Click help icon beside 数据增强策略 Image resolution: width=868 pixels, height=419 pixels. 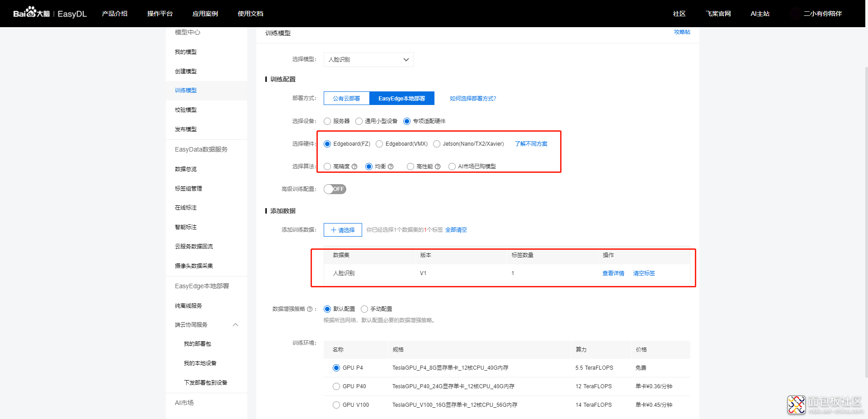[x=310, y=309]
